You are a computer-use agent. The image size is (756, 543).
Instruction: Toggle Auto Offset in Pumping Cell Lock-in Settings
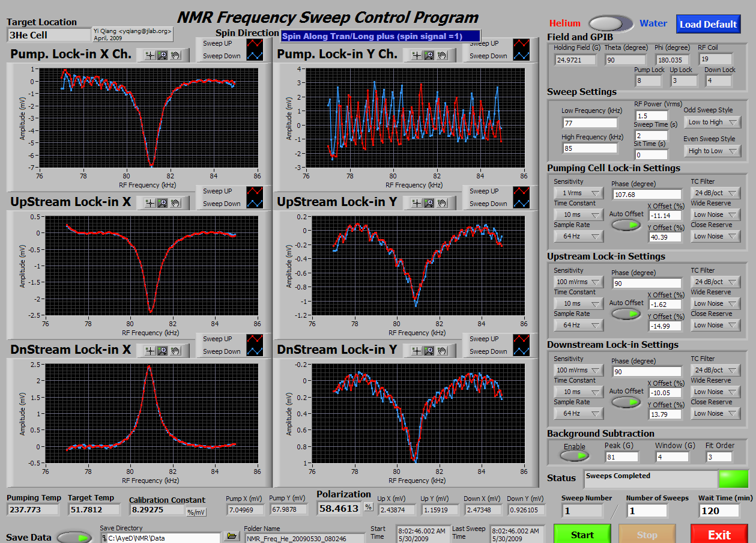(x=626, y=225)
